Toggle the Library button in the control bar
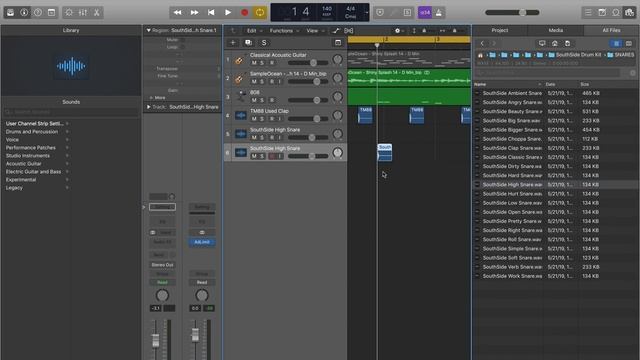Image resolution: width=640 pixels, height=360 pixels. click(10, 12)
